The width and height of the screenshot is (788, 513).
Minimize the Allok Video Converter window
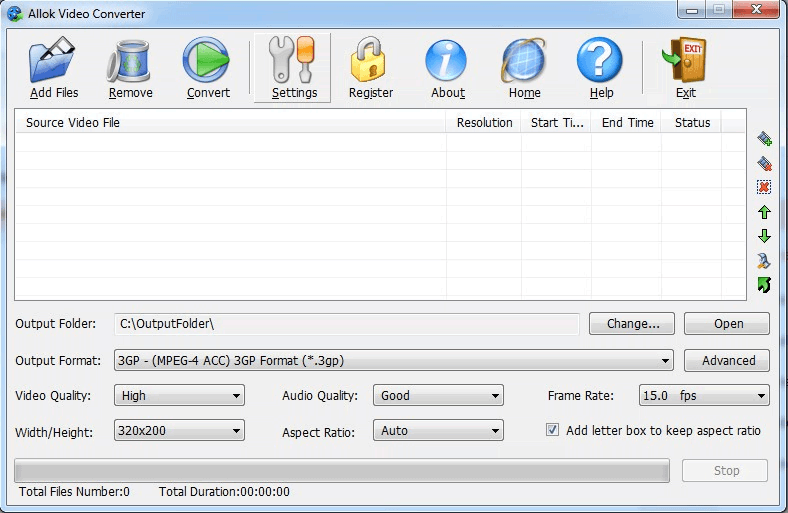692,10
